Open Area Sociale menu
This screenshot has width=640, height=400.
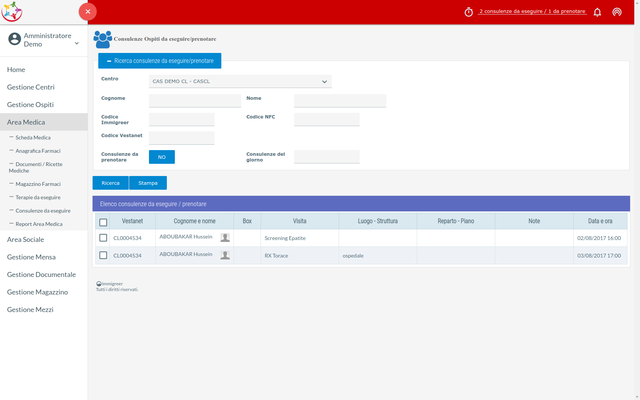click(25, 239)
